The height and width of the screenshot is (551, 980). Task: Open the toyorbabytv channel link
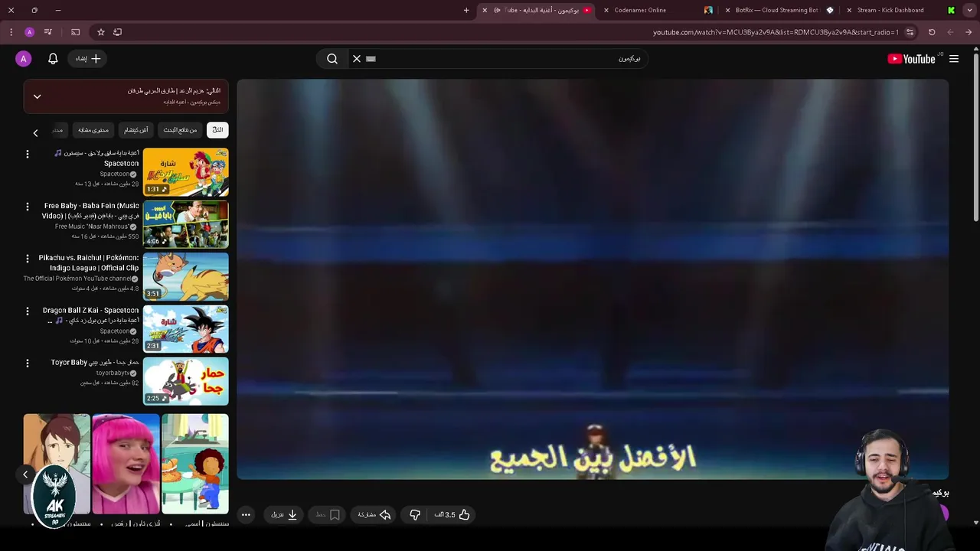[x=113, y=373]
